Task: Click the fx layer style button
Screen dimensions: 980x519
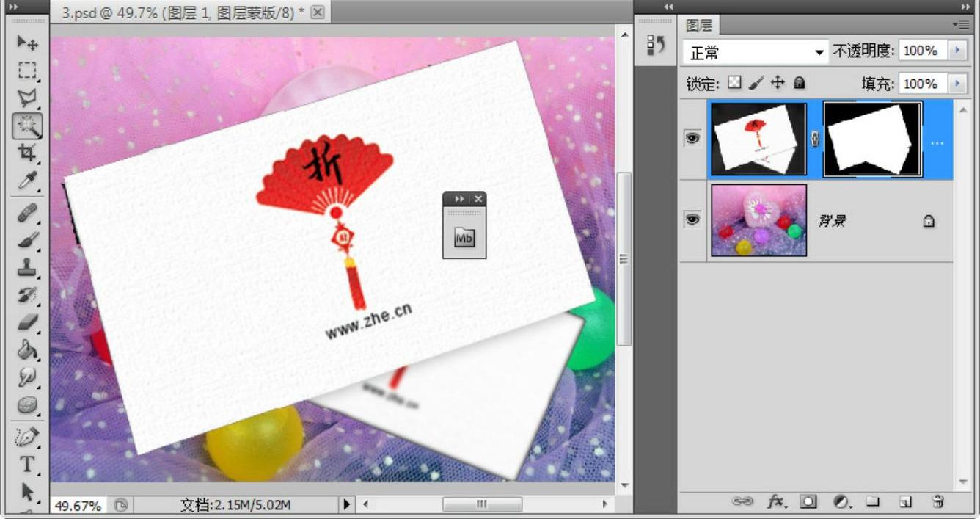Action: click(x=776, y=501)
